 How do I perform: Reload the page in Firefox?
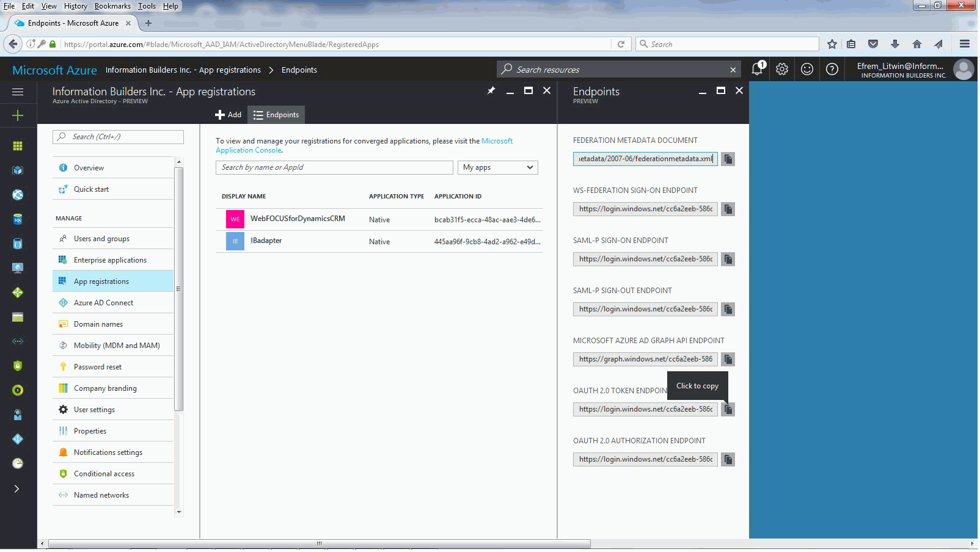point(621,44)
